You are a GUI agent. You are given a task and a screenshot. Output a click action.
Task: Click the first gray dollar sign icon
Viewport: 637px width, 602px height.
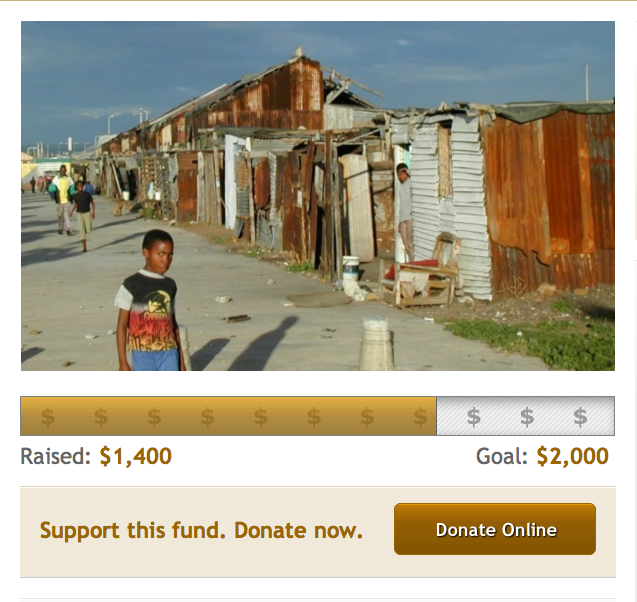click(x=474, y=417)
